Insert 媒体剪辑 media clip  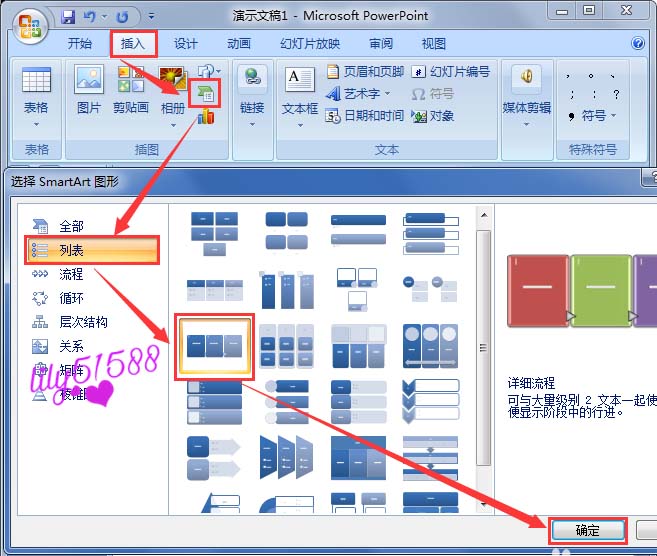527,91
